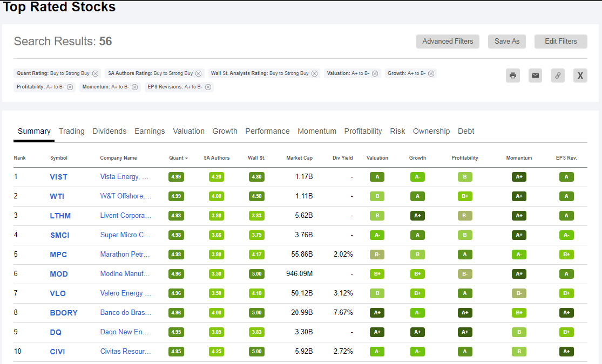This screenshot has height=364, width=602.
Task: Click VLO's B- Momentum grade badge
Action: (x=519, y=293)
